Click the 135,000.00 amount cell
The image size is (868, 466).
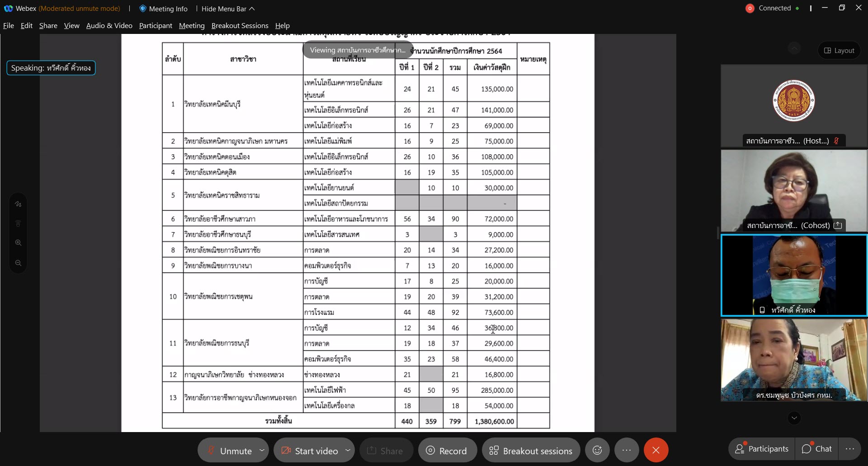(492, 89)
